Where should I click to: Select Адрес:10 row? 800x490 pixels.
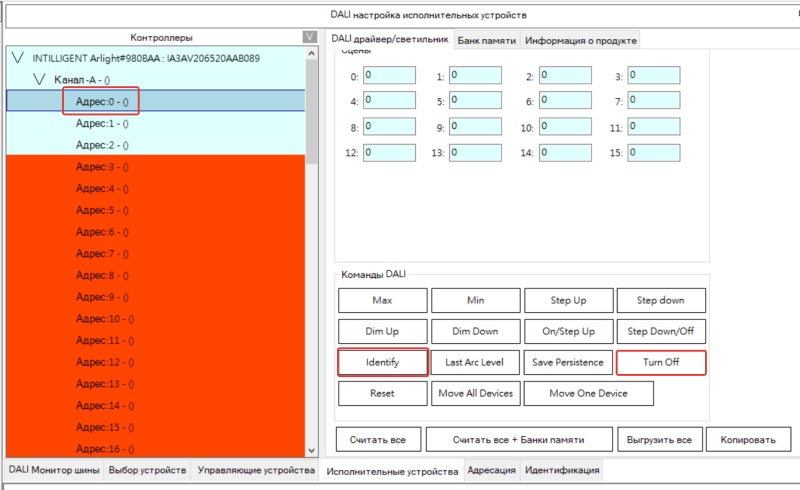[x=156, y=318]
